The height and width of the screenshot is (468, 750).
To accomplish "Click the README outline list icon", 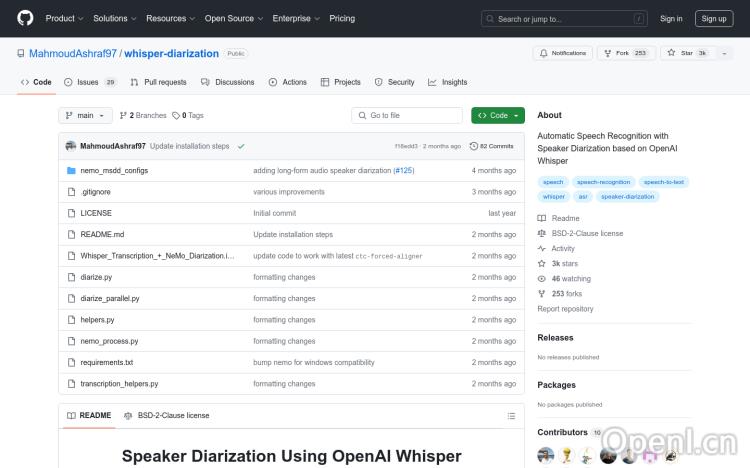I will pyautogui.click(x=511, y=415).
